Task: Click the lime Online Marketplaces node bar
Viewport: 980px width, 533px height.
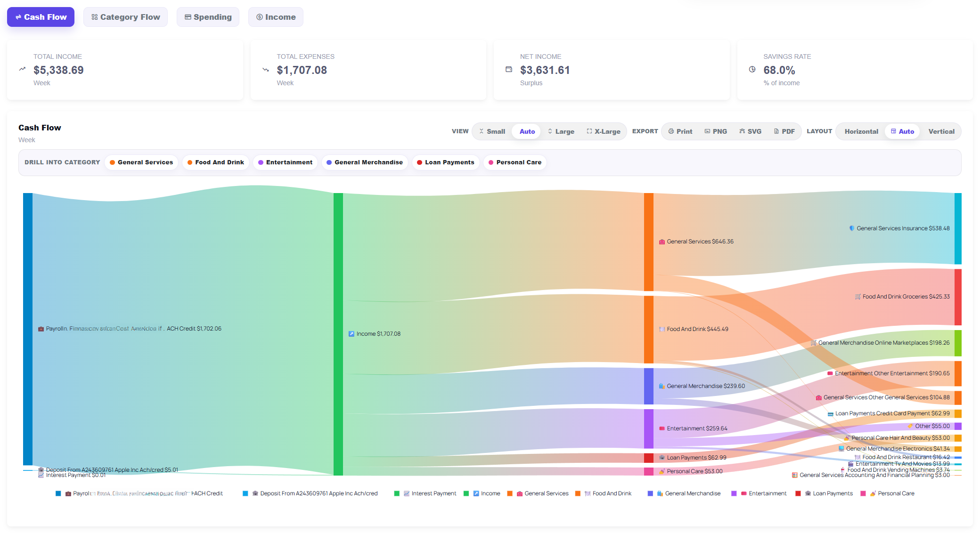Action: tap(958, 343)
